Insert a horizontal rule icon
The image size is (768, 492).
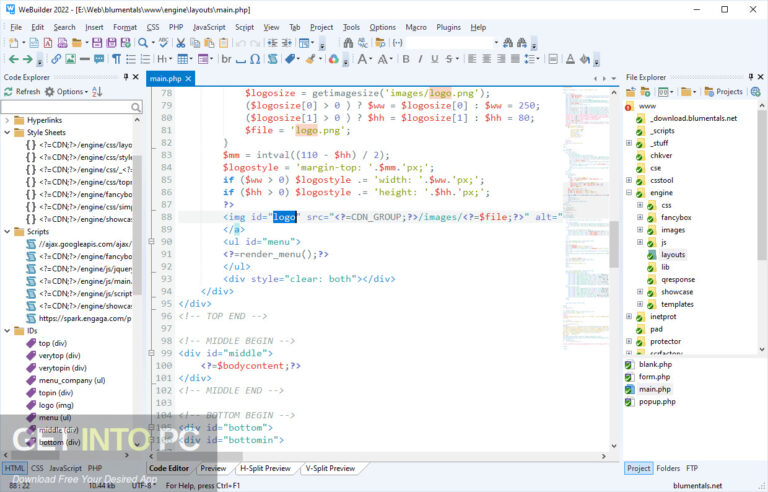pyautogui.click(x=84, y=59)
